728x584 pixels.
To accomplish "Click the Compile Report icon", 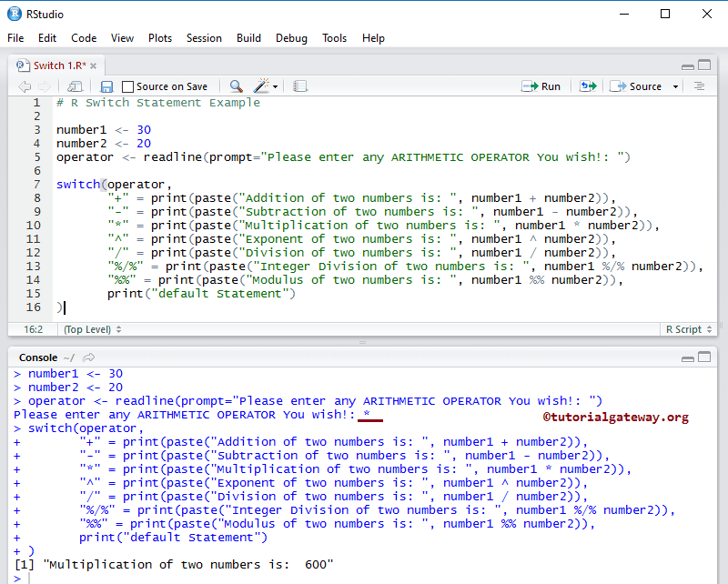I will [300, 86].
